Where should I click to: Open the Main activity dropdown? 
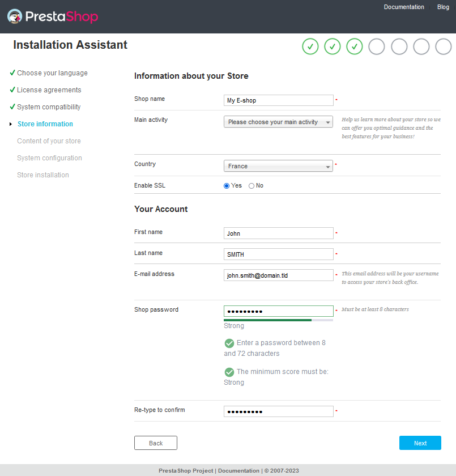(x=278, y=122)
